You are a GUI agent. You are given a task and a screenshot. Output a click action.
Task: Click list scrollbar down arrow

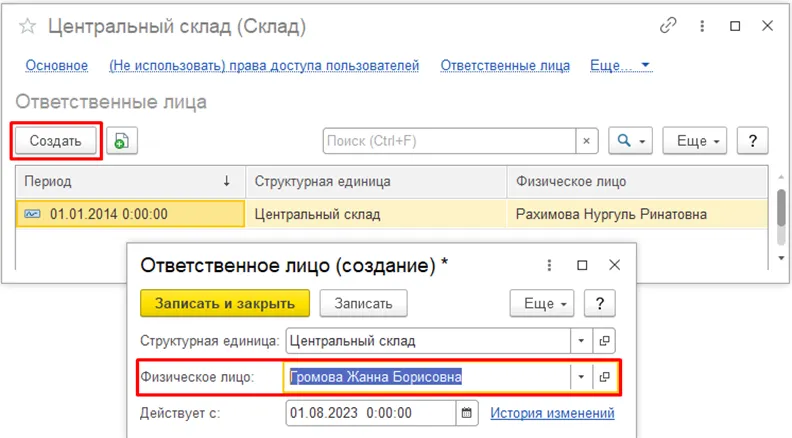[781, 258]
